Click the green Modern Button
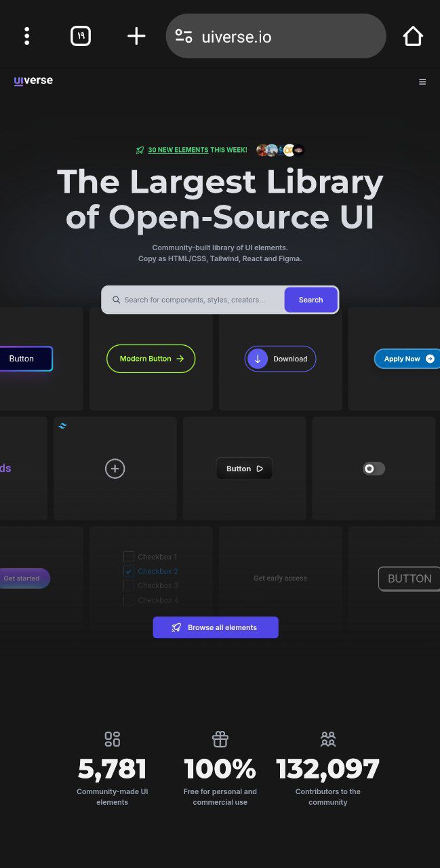The image size is (440, 868). click(151, 359)
